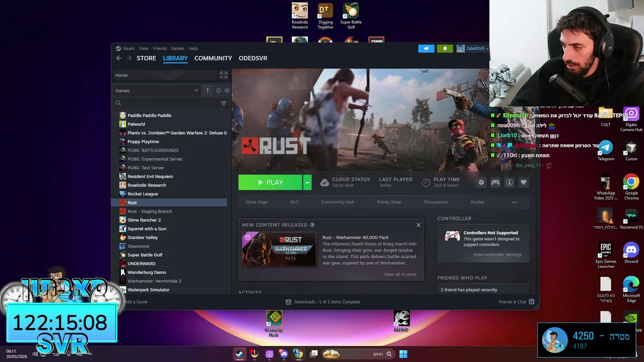
Task: Click the green Play button for Rust
Action: 270,183
